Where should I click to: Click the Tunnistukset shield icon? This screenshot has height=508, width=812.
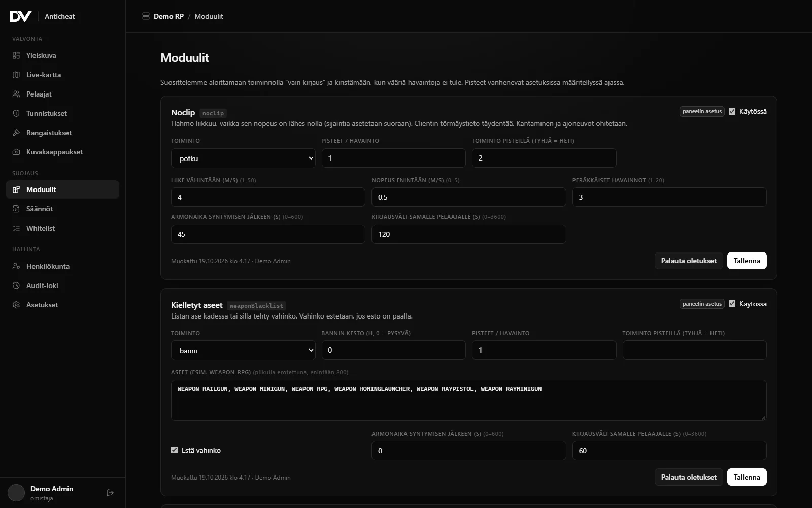(16, 113)
